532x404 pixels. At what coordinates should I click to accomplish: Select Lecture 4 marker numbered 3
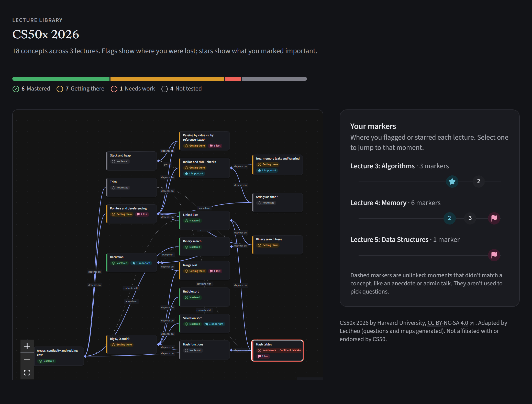pyautogui.click(x=470, y=218)
